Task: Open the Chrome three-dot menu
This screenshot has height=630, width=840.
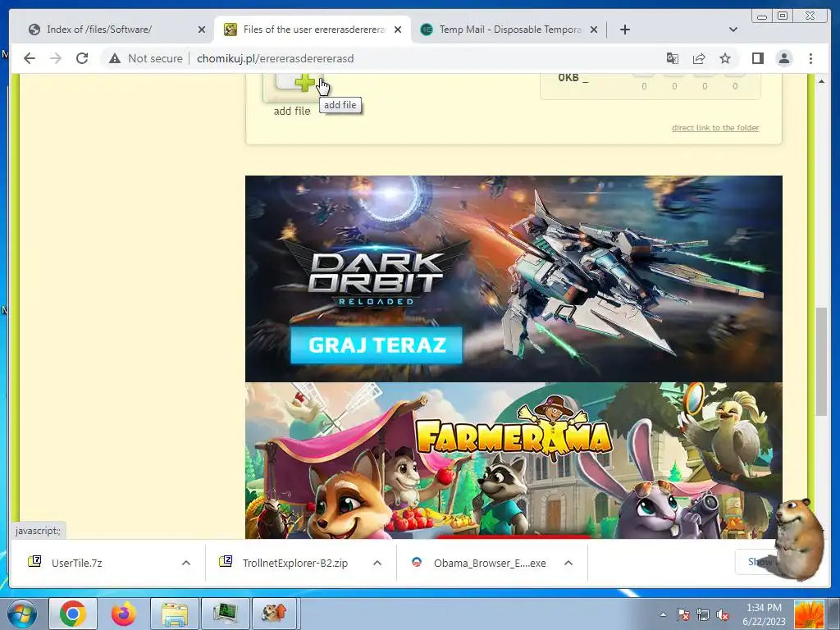Action: coord(810,58)
